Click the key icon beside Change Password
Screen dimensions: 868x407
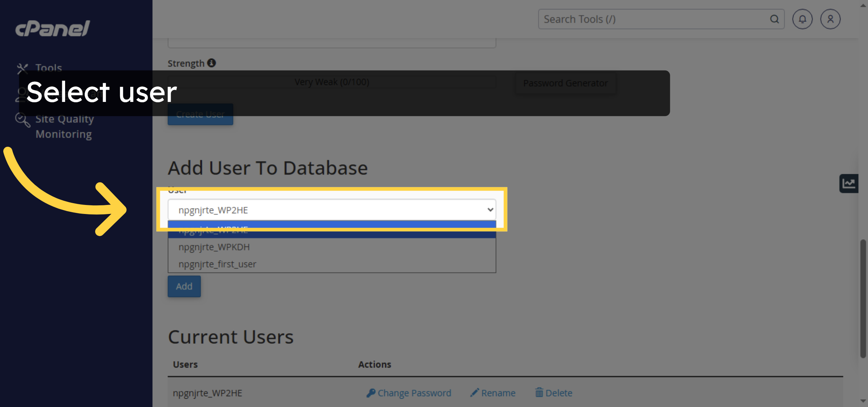(371, 393)
